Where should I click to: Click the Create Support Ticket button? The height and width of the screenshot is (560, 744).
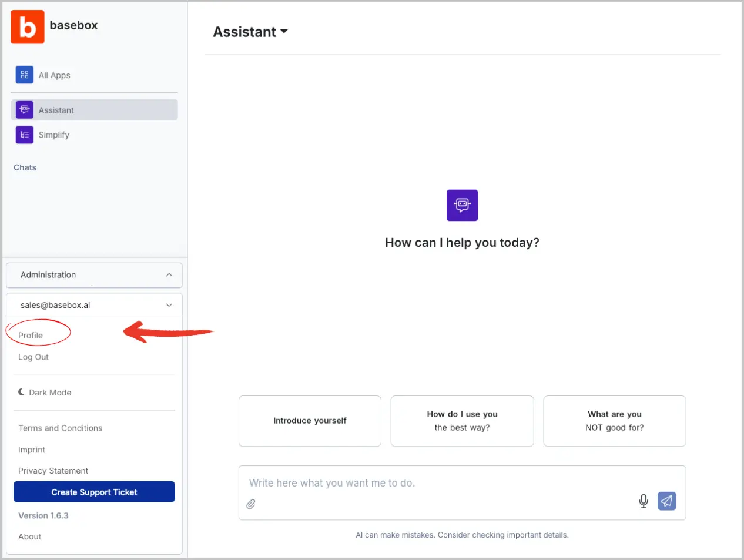point(94,492)
